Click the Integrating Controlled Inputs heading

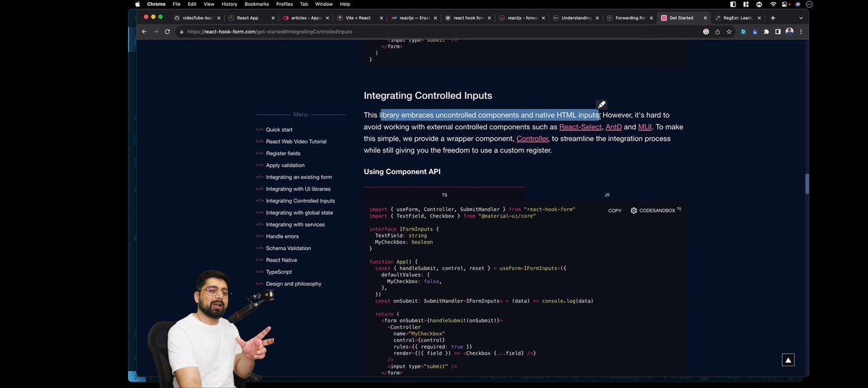pyautogui.click(x=428, y=95)
